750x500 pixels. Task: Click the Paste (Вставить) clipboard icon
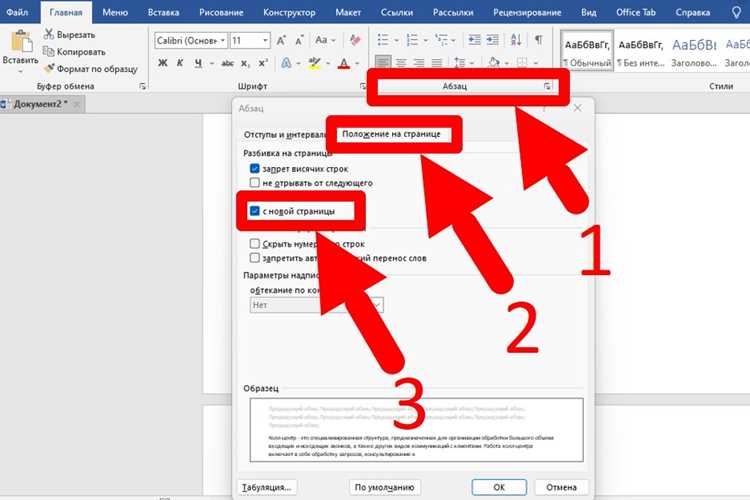(x=21, y=42)
